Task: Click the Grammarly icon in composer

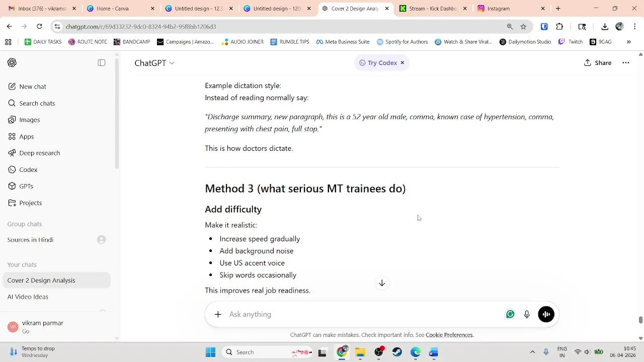Action: click(510, 314)
